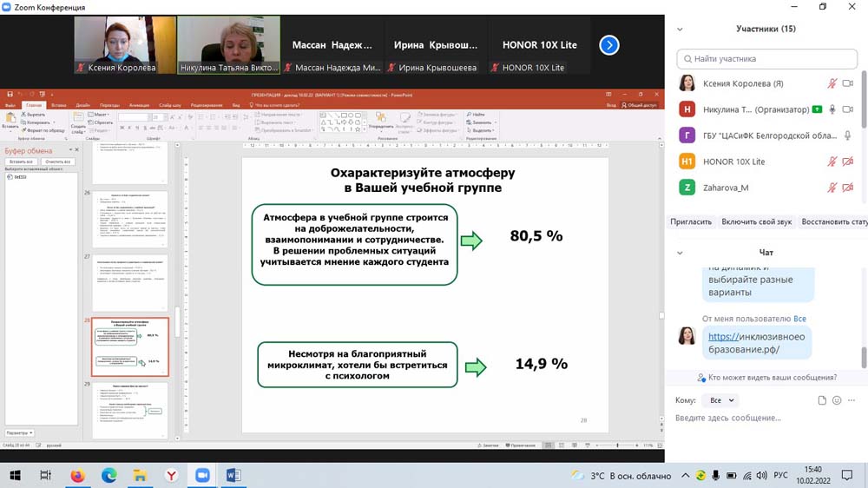
Task: Click the chat panel vertical scrollbar
Action: pyautogui.click(x=864, y=356)
